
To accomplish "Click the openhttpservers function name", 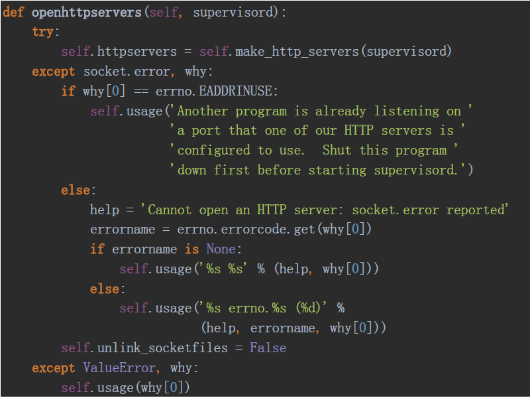I will 87,12.
